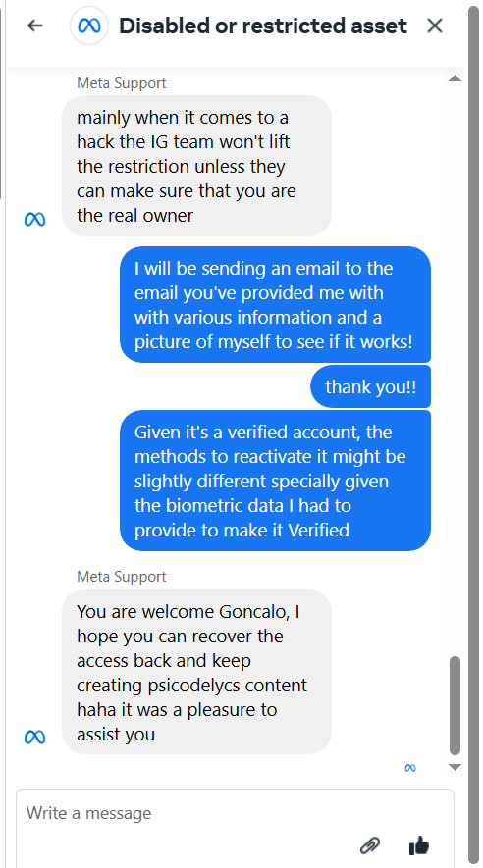The image size is (483, 868).
Task: Click the 'I will be sending an email' message
Action: (x=275, y=304)
